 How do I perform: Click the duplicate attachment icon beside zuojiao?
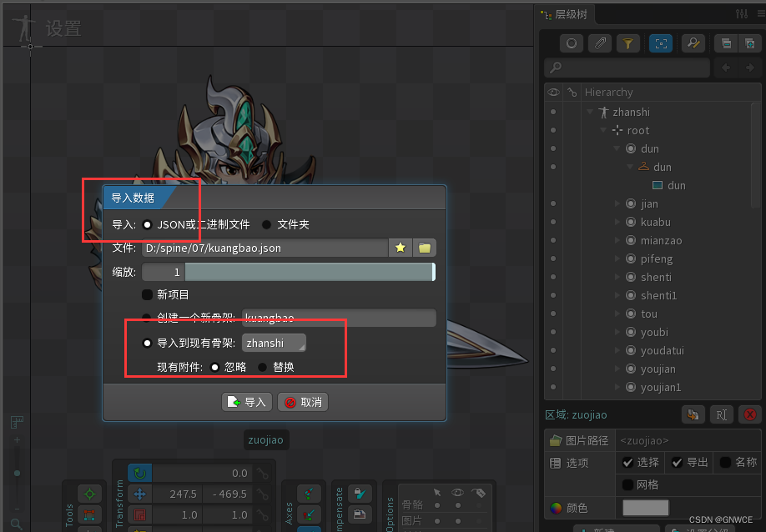[x=693, y=415]
